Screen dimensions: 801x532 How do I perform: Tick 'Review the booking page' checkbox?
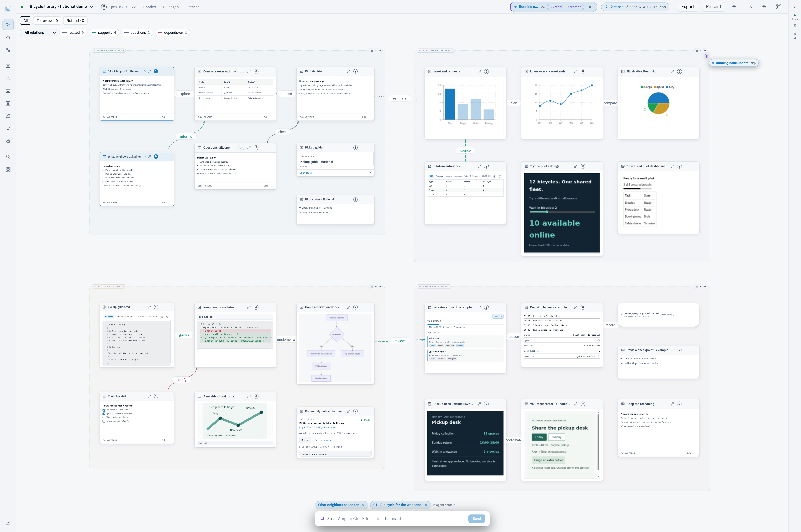tap(104, 421)
